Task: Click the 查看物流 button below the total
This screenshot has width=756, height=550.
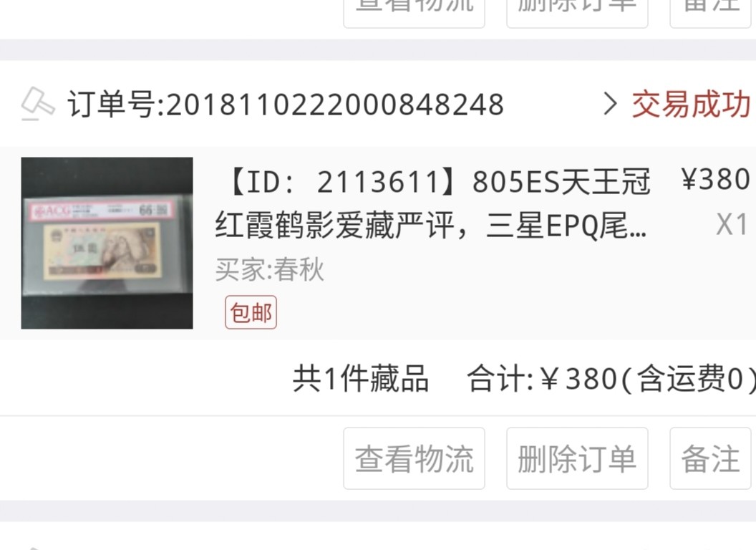Action: coord(415,458)
